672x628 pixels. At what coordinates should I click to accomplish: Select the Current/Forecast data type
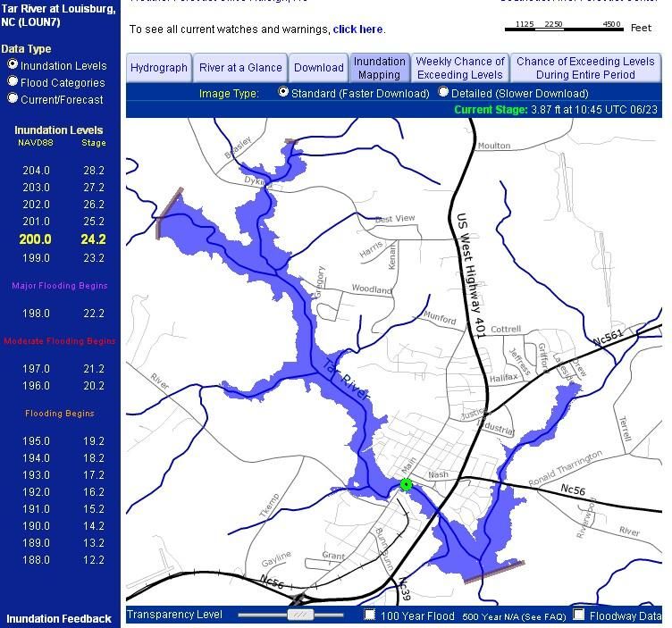pos(13,98)
